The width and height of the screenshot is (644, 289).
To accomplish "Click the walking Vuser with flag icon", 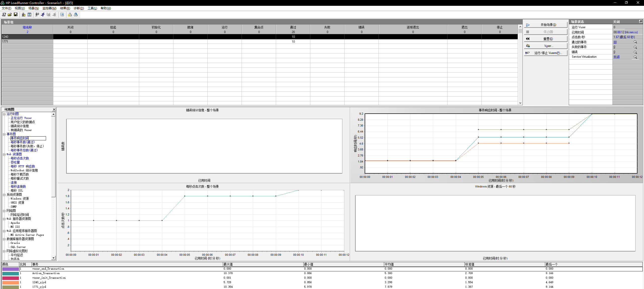I will point(37,15).
